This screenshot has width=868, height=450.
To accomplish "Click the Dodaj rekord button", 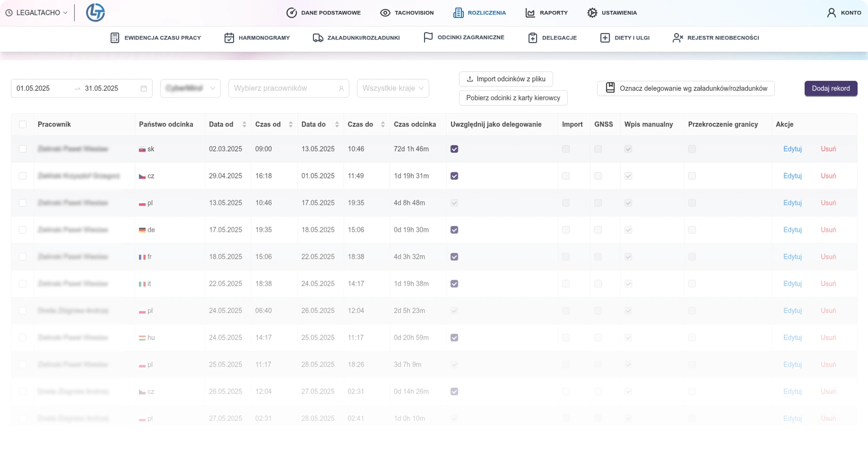I will pos(830,88).
